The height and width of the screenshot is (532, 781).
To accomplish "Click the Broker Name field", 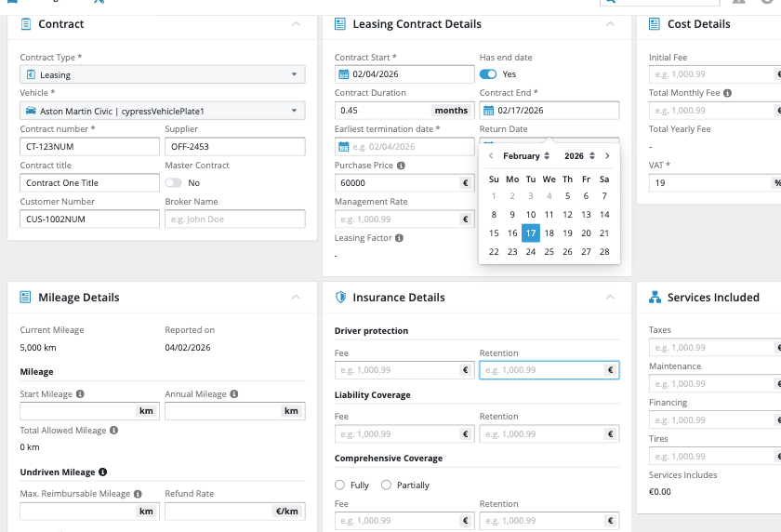I will [x=235, y=219].
